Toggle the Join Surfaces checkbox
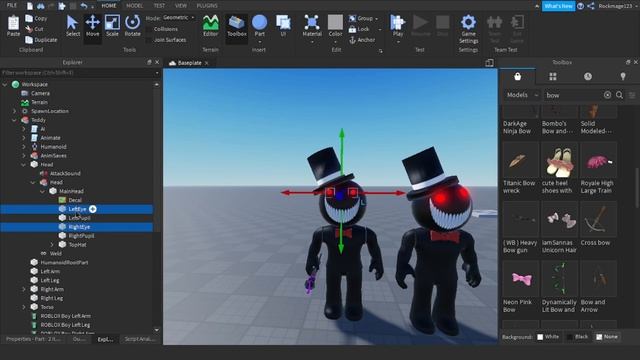This screenshot has width=640, height=360. point(149,40)
